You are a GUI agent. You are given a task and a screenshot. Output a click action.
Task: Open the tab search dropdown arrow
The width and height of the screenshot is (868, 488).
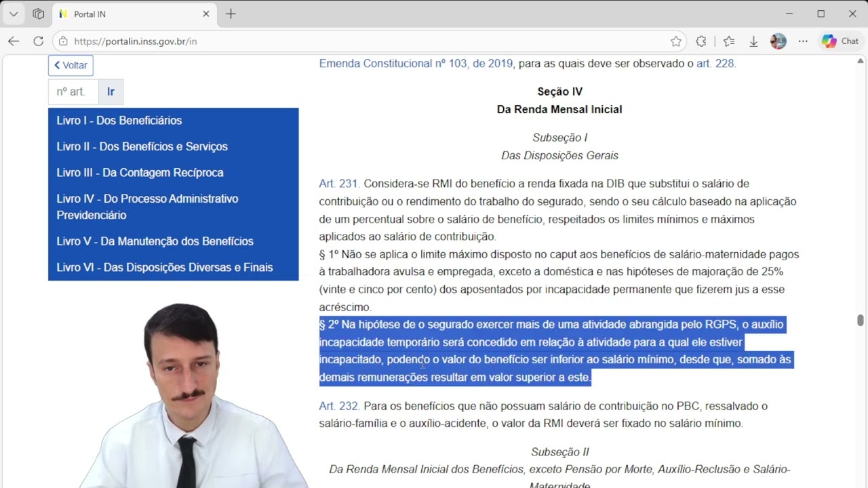coord(14,14)
